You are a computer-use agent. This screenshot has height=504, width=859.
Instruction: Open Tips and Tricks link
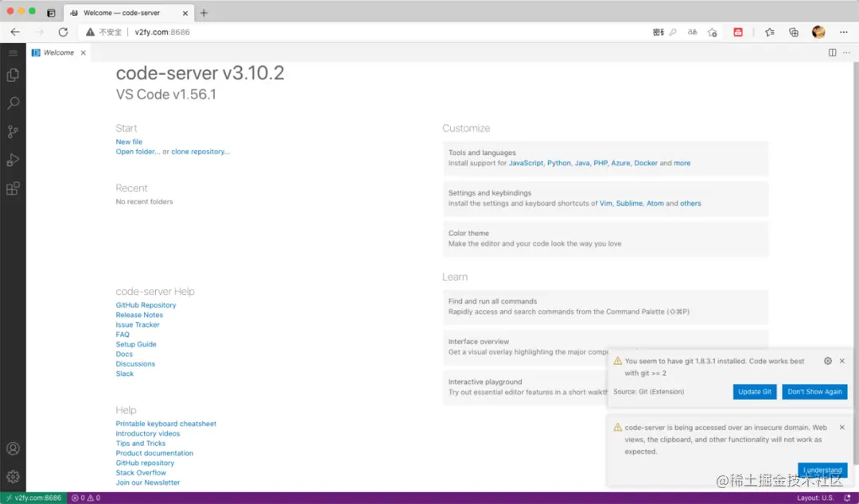point(140,444)
